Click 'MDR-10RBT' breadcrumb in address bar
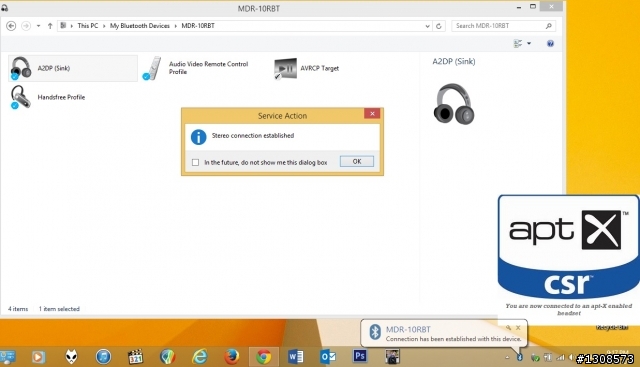Screen dimensions: 640x367 [x=198, y=26]
